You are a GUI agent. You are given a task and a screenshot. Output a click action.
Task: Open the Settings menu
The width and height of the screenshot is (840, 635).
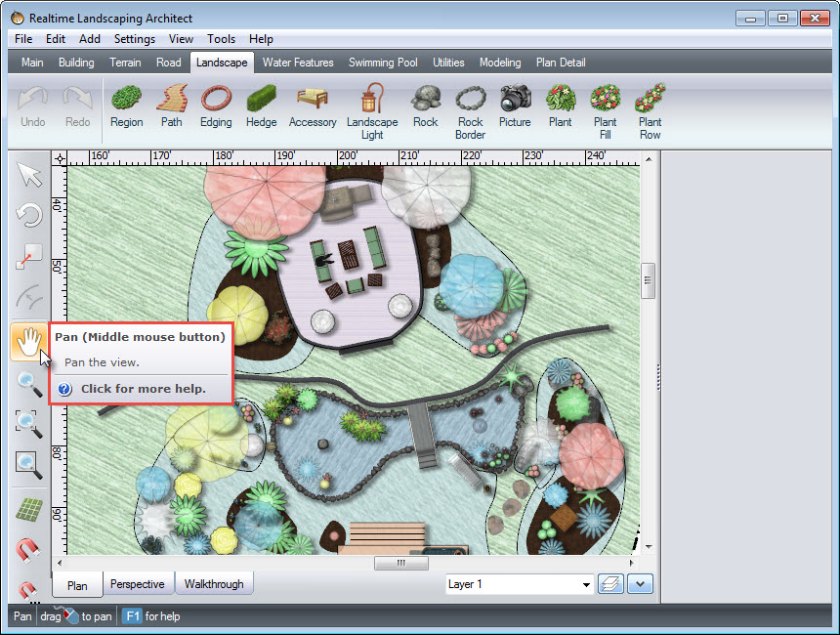coord(135,39)
